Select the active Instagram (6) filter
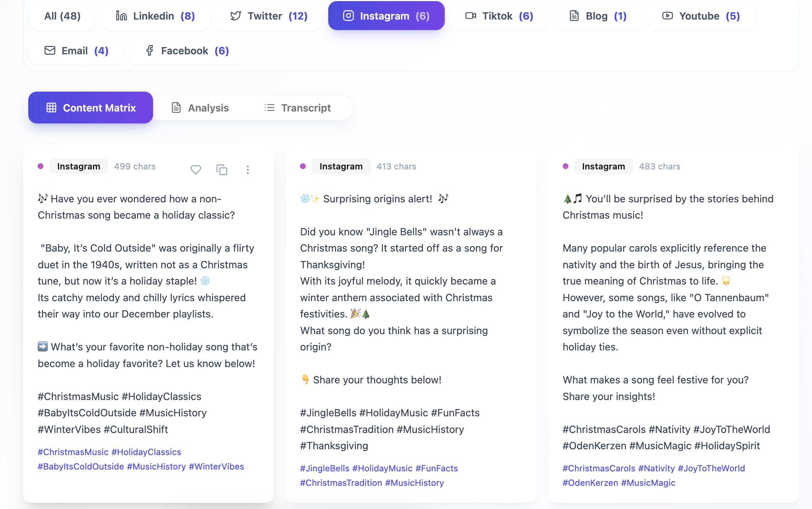 tap(386, 16)
